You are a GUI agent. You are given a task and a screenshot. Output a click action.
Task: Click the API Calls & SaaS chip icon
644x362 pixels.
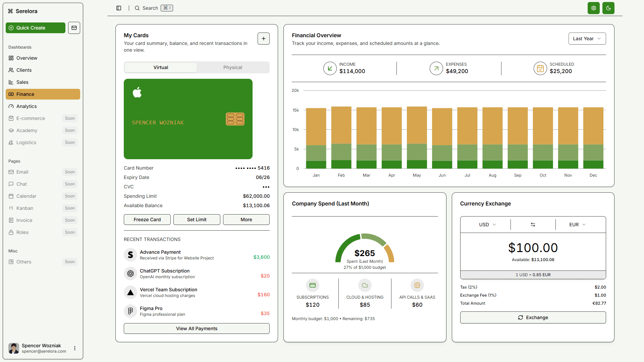pos(417,285)
